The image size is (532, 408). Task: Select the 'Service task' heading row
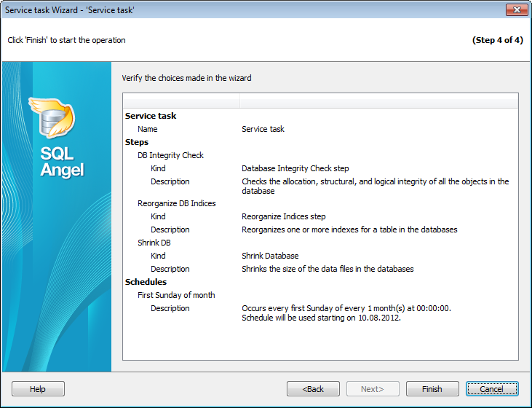(x=320, y=116)
